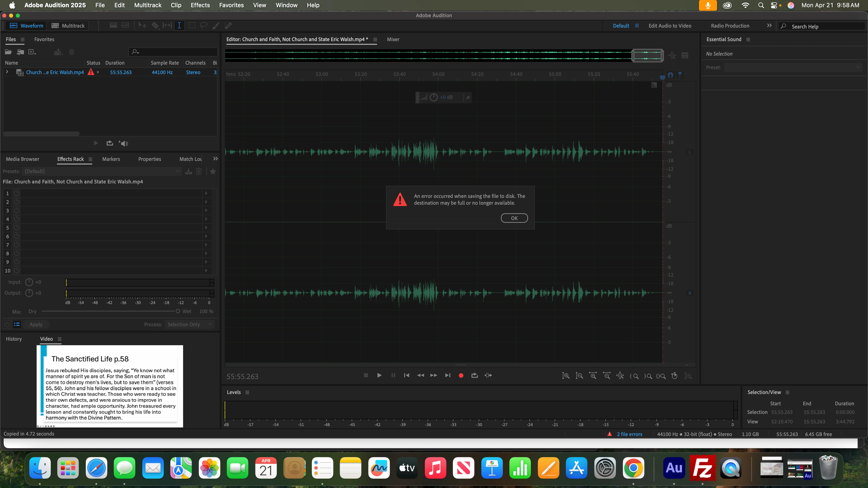The image size is (868, 488).
Task: Expand the Church Eric Walsh.mp4 file entry
Action: click(7, 72)
